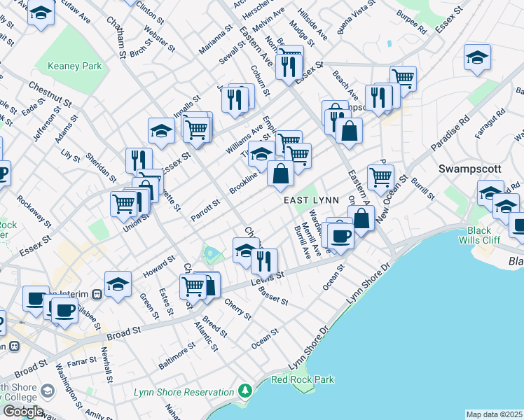The image size is (524, 420).
Task: Open the Map data ©2025 attribution
Action: tap(494, 415)
